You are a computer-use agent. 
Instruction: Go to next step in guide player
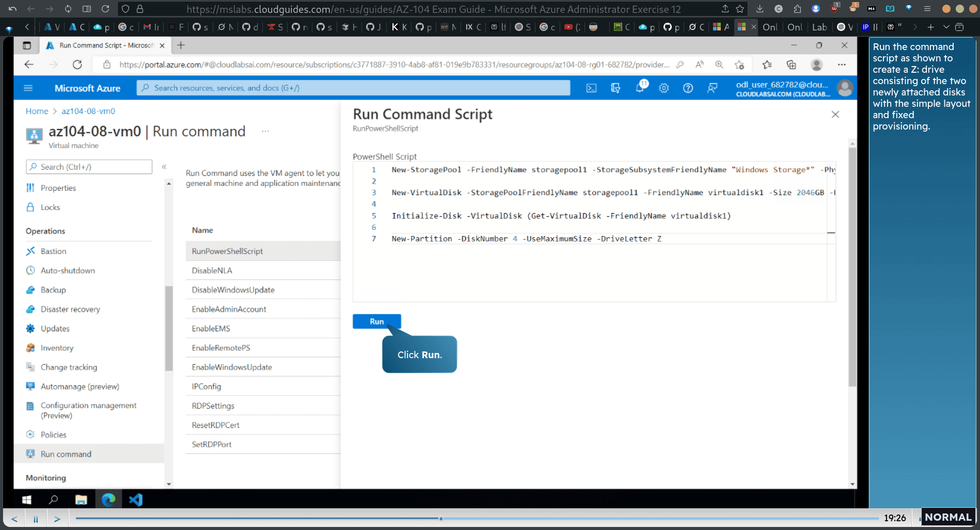[x=57, y=519]
